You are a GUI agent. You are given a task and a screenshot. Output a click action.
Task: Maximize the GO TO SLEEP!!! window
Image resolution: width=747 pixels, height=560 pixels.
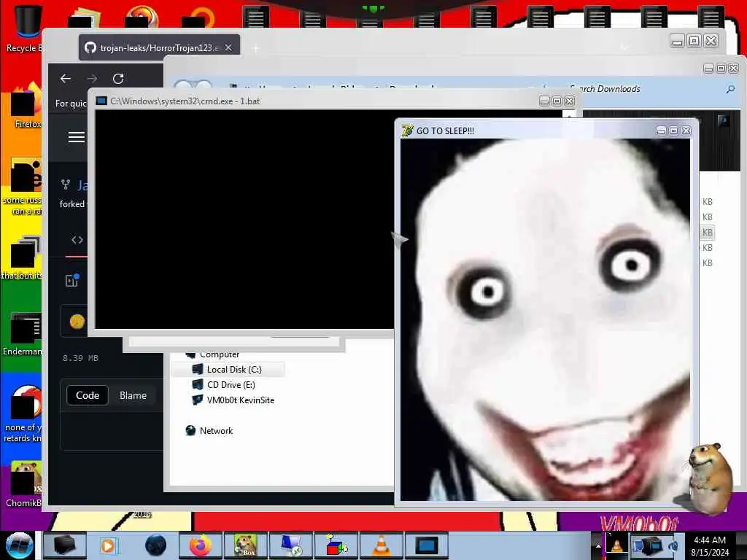click(x=673, y=131)
